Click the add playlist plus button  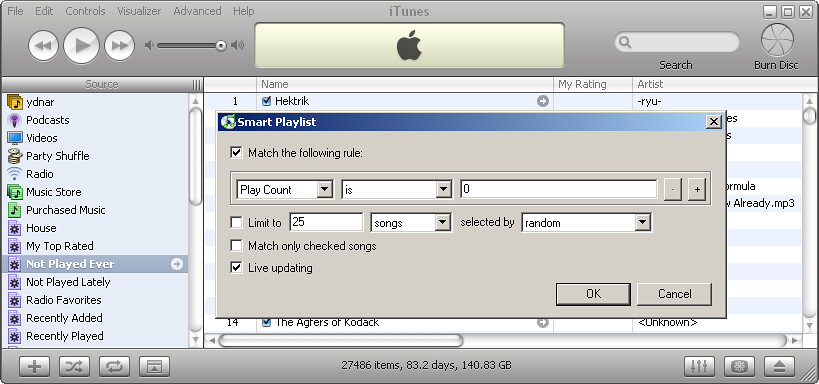coord(34,366)
